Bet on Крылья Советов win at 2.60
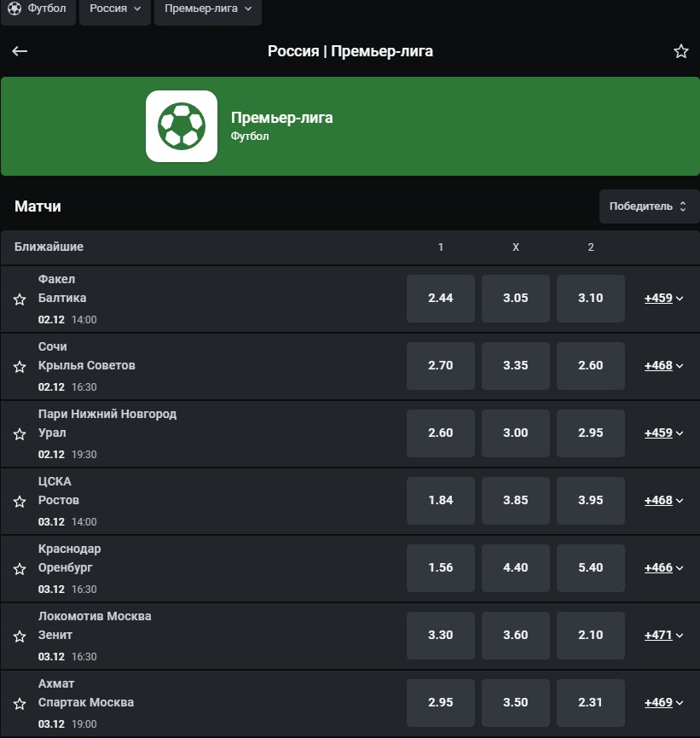 coord(590,366)
